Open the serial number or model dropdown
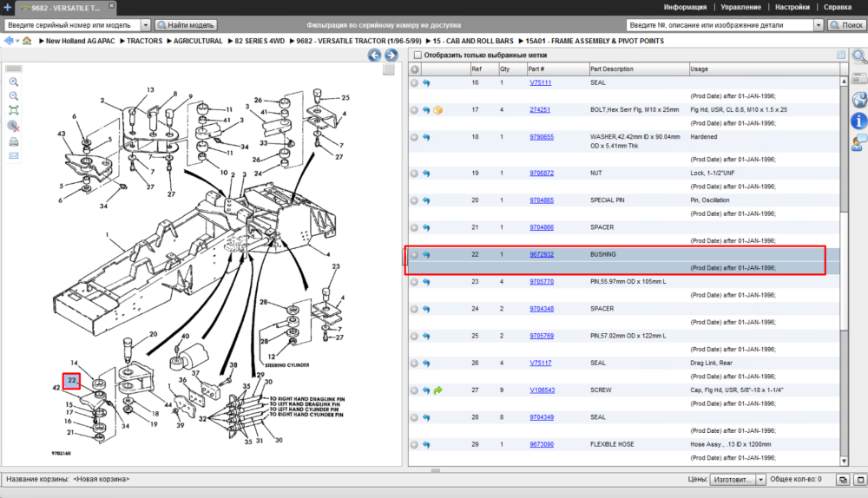This screenshot has height=498, width=868. pyautogui.click(x=146, y=25)
